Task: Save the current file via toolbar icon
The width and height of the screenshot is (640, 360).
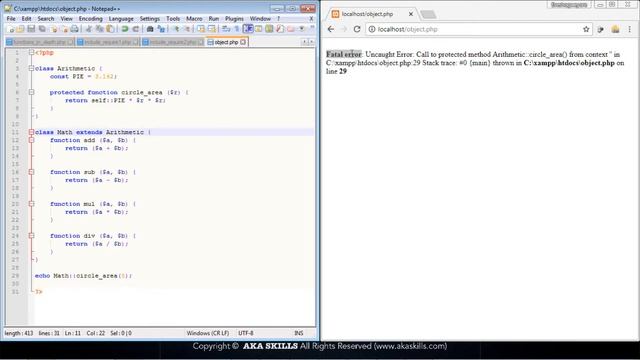Action: (x=31, y=29)
